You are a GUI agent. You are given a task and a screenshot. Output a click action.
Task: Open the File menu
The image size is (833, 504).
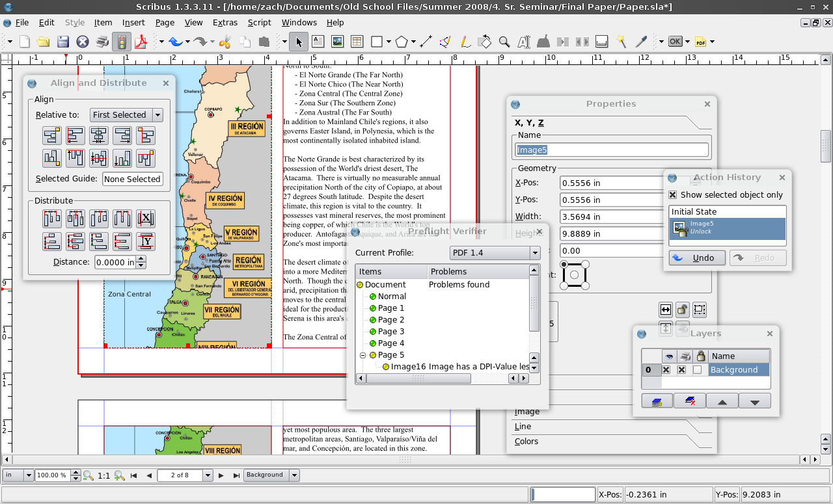(x=22, y=22)
